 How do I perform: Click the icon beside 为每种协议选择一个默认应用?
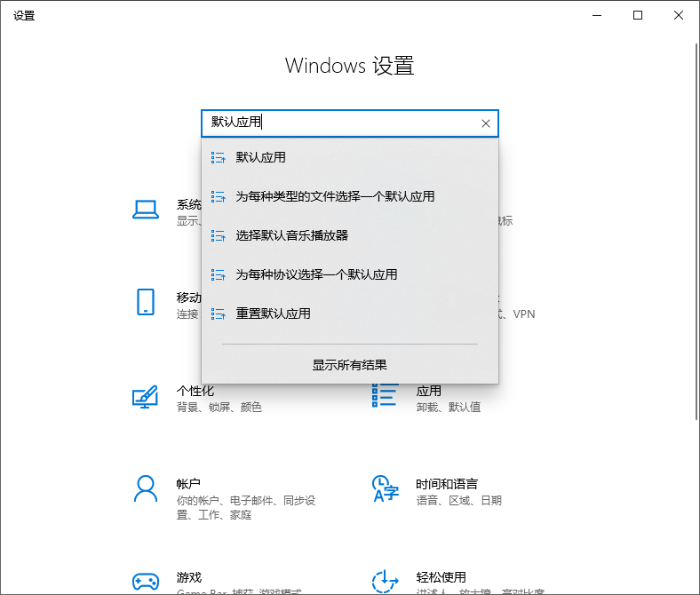219,274
